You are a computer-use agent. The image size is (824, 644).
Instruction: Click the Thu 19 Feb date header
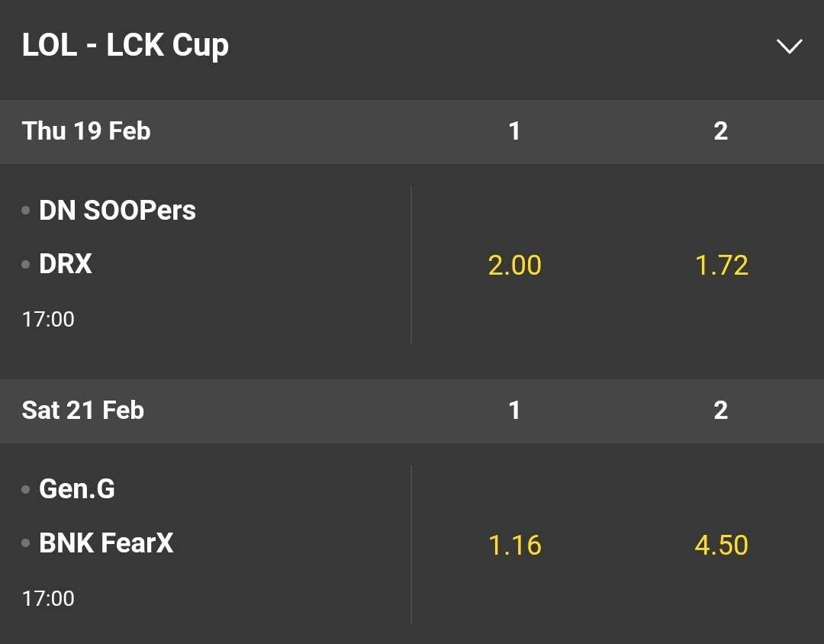(x=86, y=131)
